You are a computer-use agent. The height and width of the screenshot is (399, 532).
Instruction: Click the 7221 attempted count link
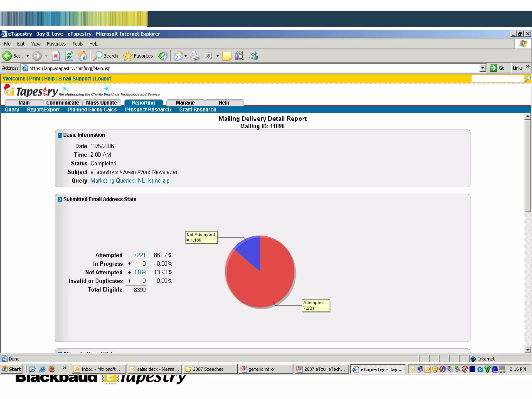coord(139,255)
